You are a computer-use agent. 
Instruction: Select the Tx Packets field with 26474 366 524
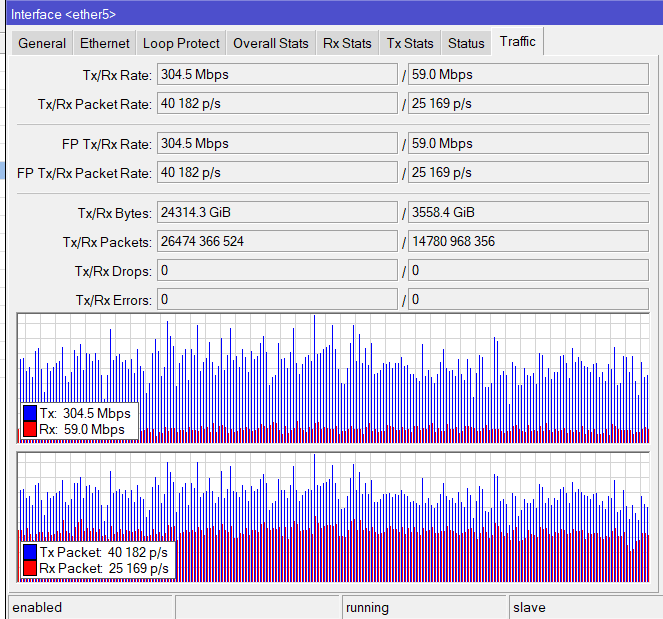[x=276, y=242]
